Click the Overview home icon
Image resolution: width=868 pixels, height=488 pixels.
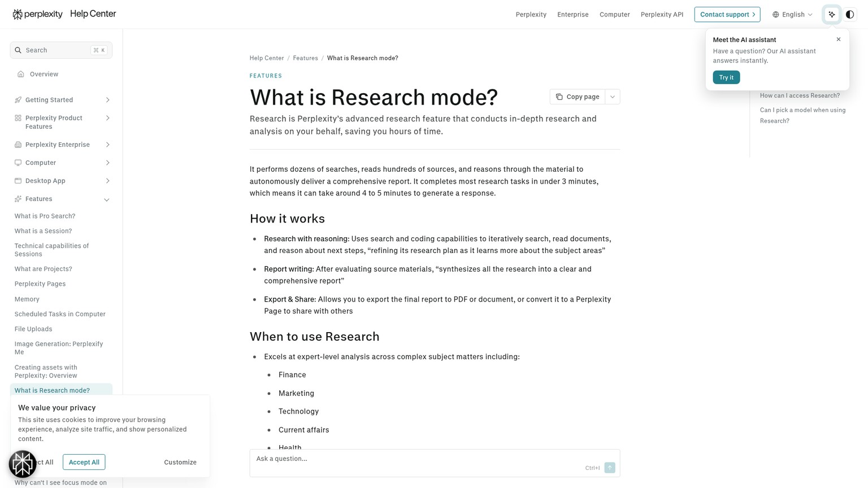pos(21,74)
